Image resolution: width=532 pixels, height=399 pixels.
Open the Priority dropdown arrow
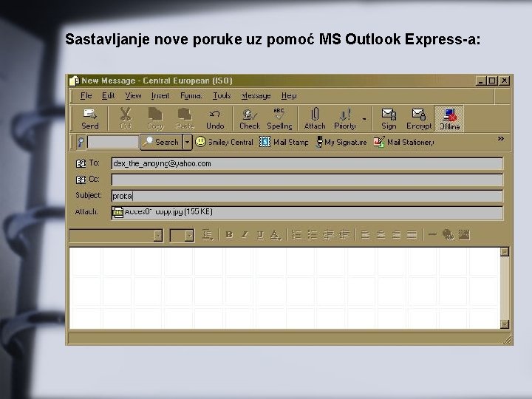364,119
